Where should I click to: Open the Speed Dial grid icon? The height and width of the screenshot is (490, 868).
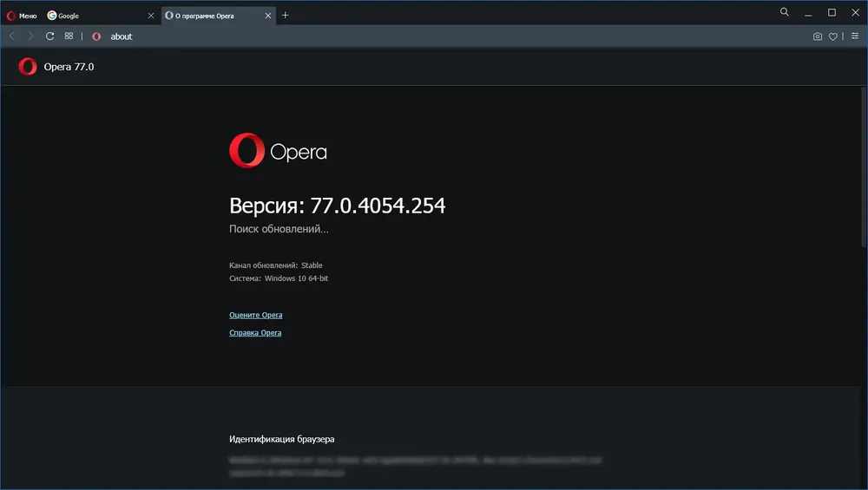69,36
